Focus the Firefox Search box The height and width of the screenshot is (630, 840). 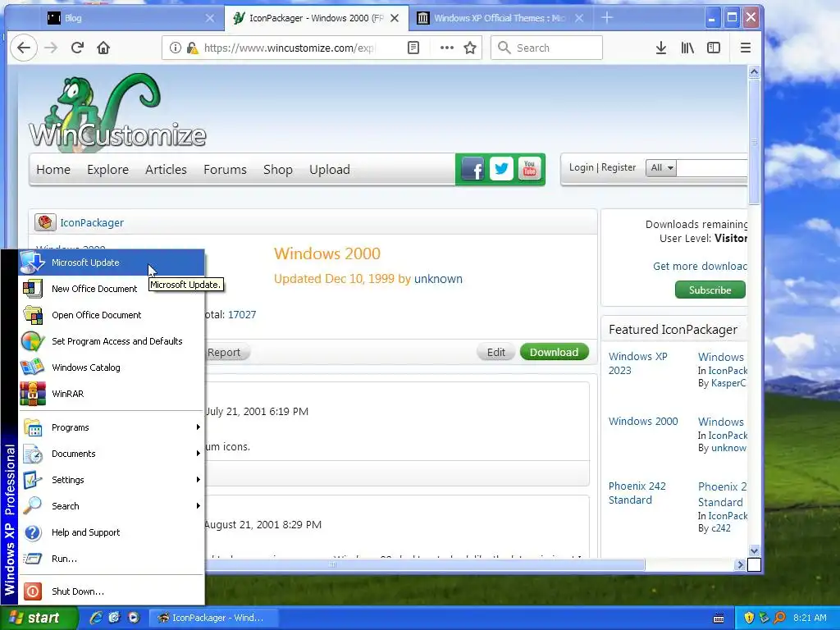[x=546, y=48]
